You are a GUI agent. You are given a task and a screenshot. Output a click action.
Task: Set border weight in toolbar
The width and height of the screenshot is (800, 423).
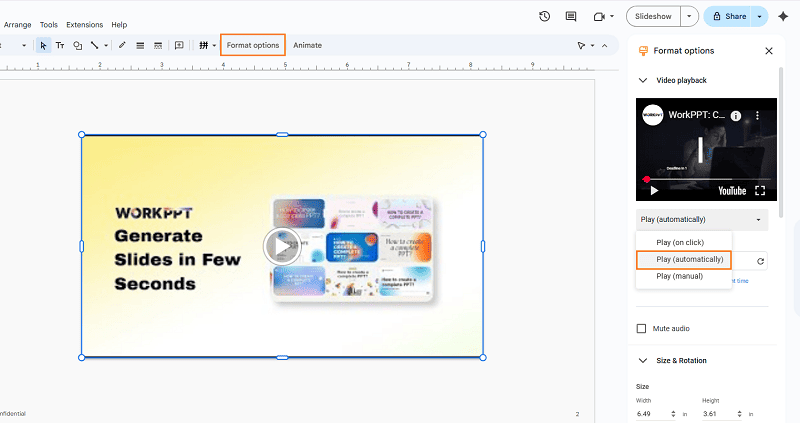pos(140,45)
